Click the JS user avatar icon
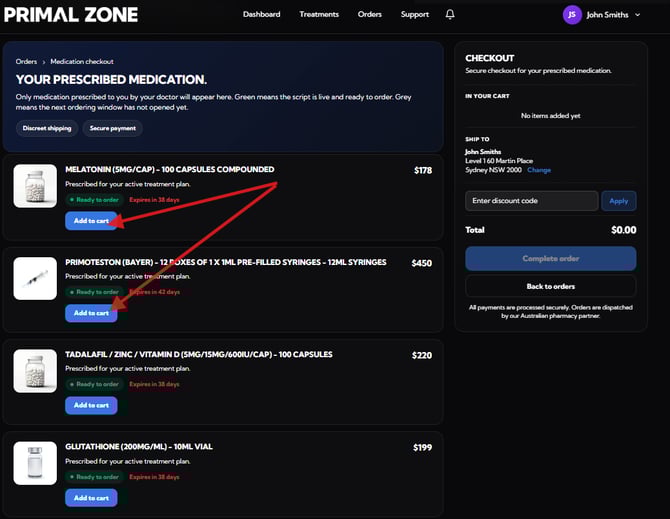Image resolution: width=670 pixels, height=519 pixels. [572, 15]
